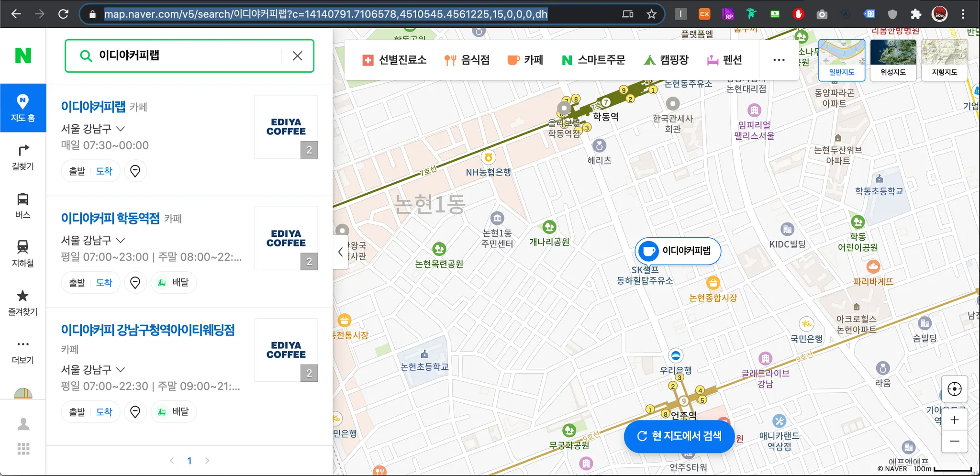Switch to 지형지도 terrain map

point(945,60)
